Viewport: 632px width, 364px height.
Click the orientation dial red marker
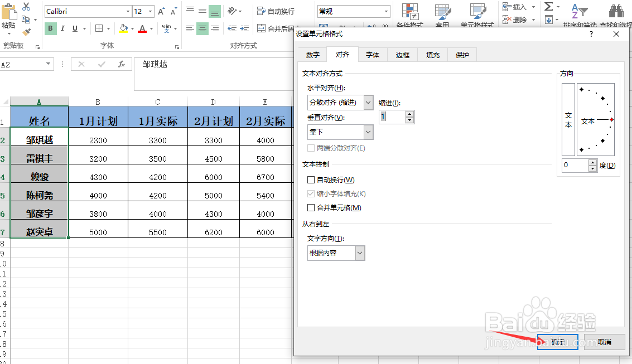point(611,120)
